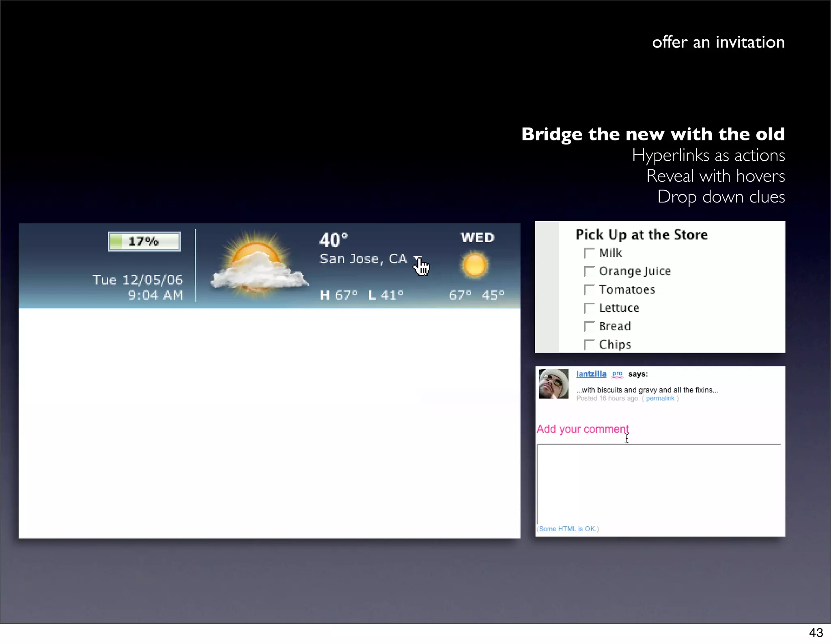Click the Tue 12/05/06 date display
The height and width of the screenshot is (644, 831).
(x=138, y=280)
